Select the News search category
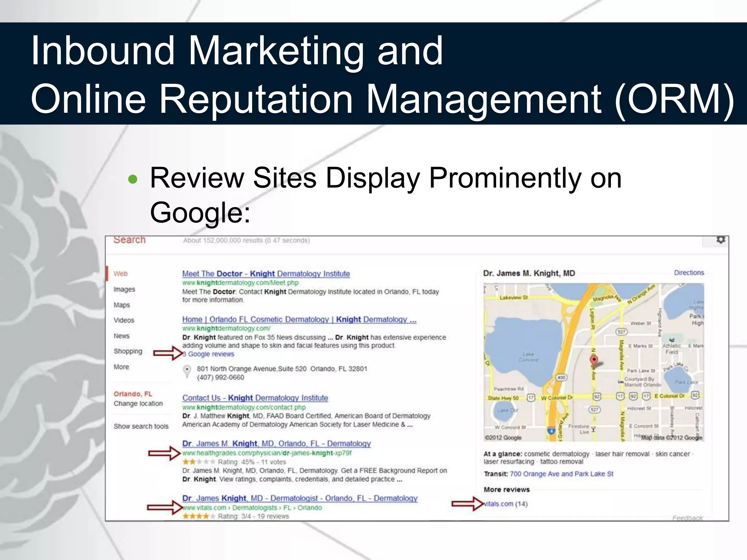The width and height of the screenshot is (747, 560). pyautogui.click(x=121, y=336)
